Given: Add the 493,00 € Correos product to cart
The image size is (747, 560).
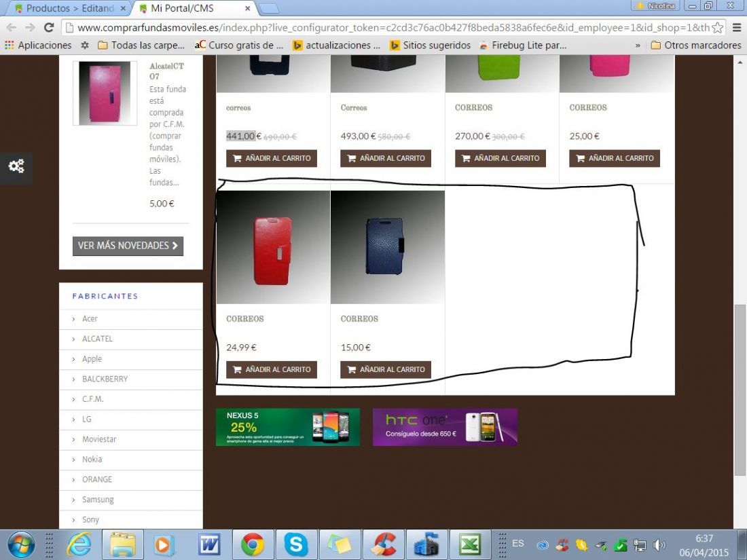Looking at the screenshot, I should pos(386,158).
